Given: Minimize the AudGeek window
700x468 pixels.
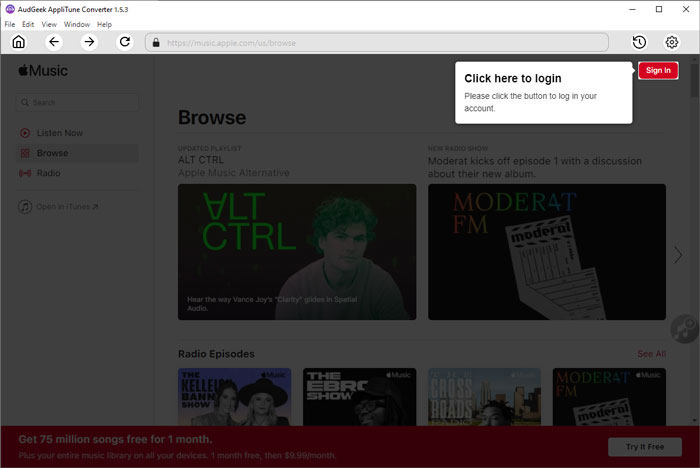Looking at the screenshot, I should coord(632,9).
